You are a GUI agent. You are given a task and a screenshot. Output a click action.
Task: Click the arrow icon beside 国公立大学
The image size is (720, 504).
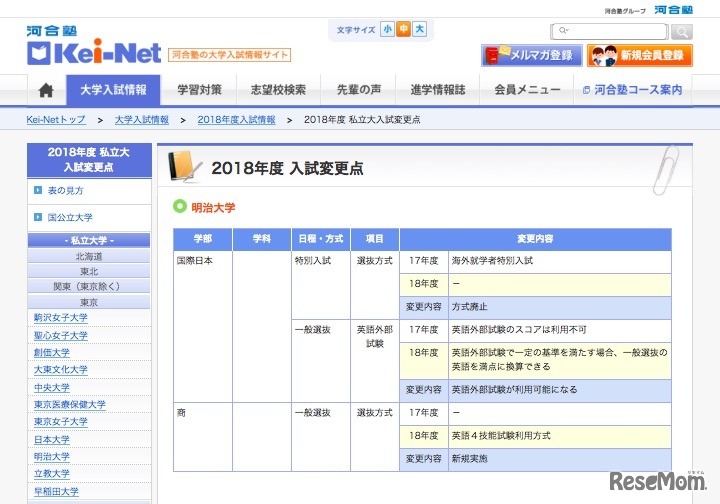(38, 217)
